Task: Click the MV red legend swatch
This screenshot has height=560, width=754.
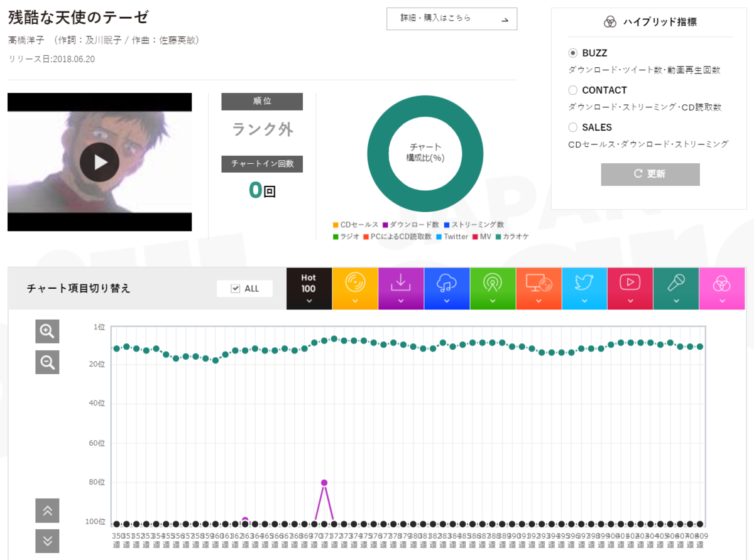Action: tap(475, 237)
